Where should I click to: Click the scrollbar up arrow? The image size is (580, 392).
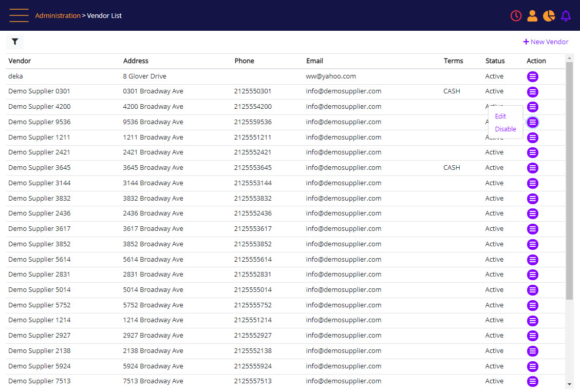[x=569, y=58]
